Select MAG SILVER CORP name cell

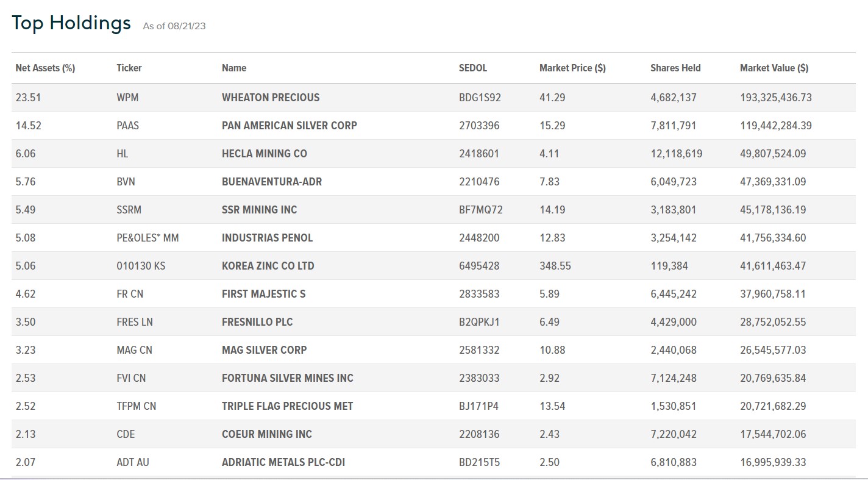coord(265,350)
